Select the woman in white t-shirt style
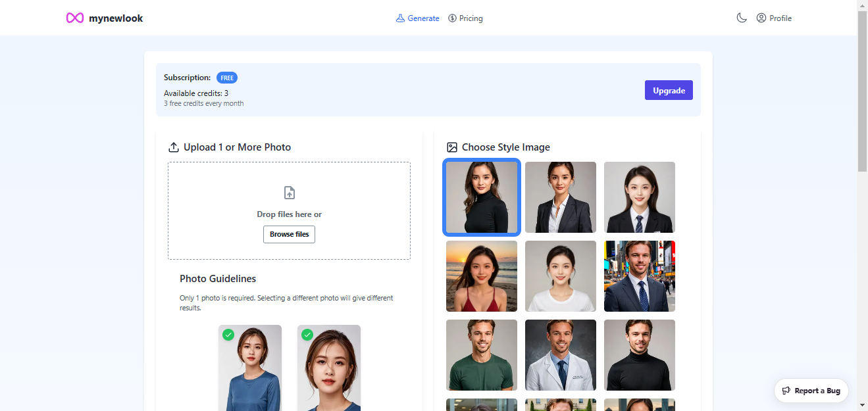 click(x=561, y=276)
